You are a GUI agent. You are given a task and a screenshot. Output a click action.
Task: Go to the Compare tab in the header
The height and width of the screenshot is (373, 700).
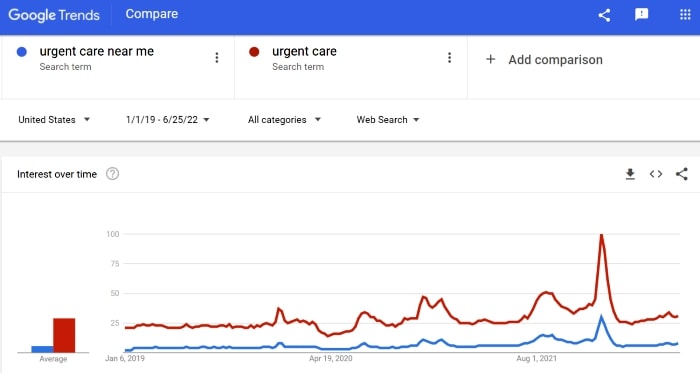coord(152,14)
